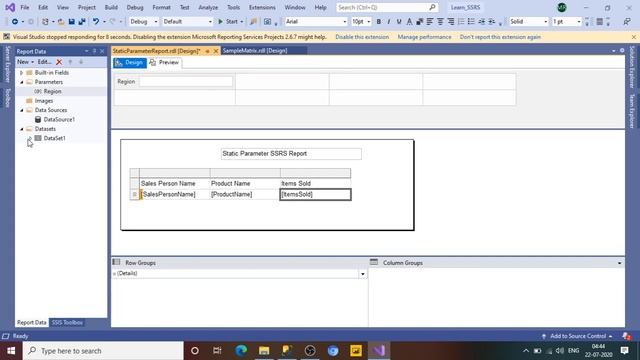Image resolution: width=640 pixels, height=360 pixels.
Task: Focus the Search (Ctrl+Q) box
Action: coord(386,7)
